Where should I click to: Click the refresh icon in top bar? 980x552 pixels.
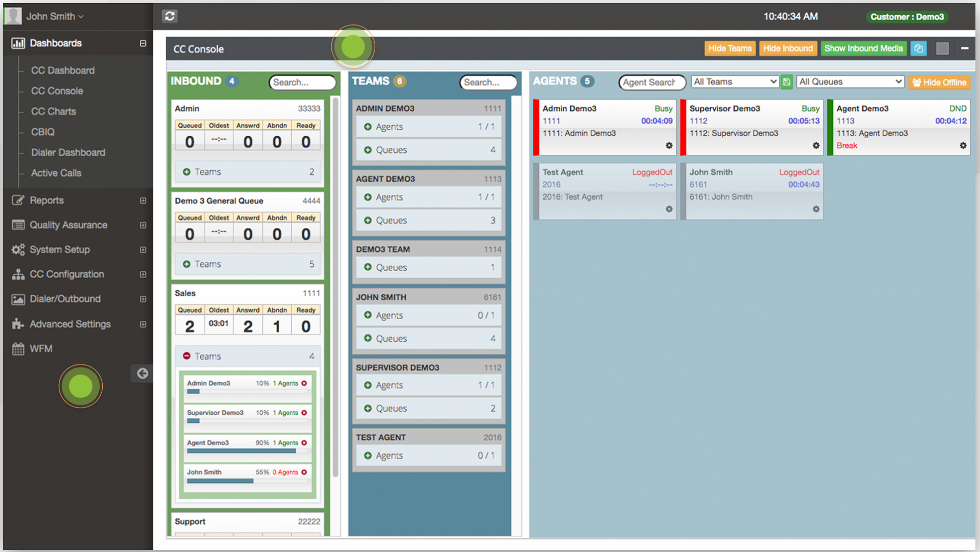tap(170, 16)
